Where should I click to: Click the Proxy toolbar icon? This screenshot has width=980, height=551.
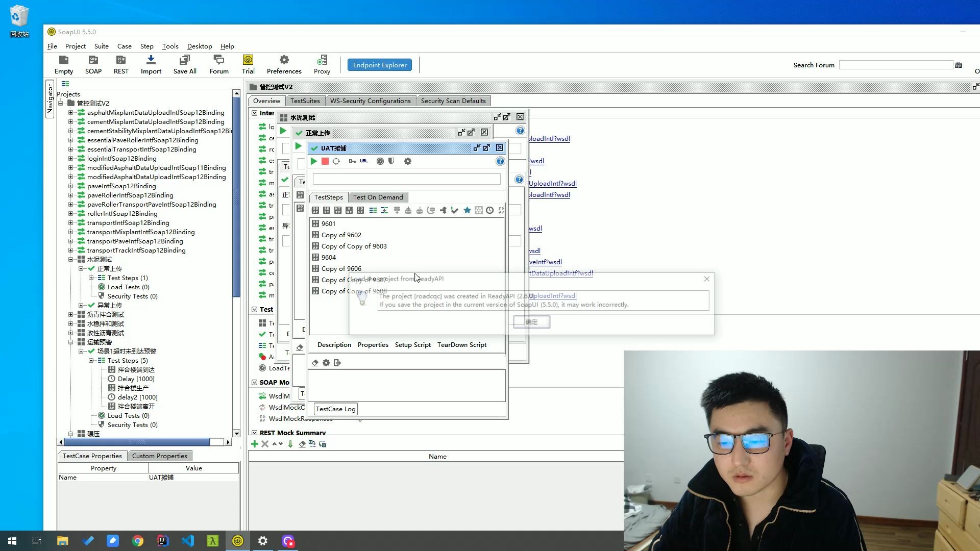[x=322, y=64]
